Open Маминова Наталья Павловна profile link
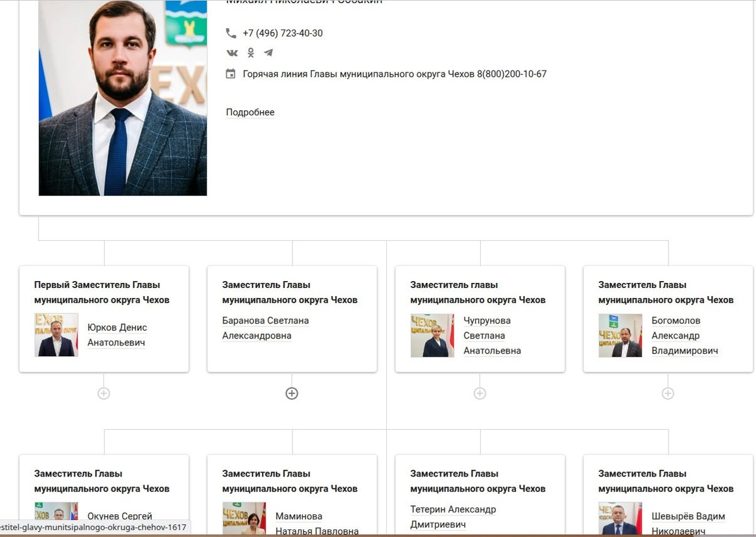This screenshot has height=537, width=756. 317,524
